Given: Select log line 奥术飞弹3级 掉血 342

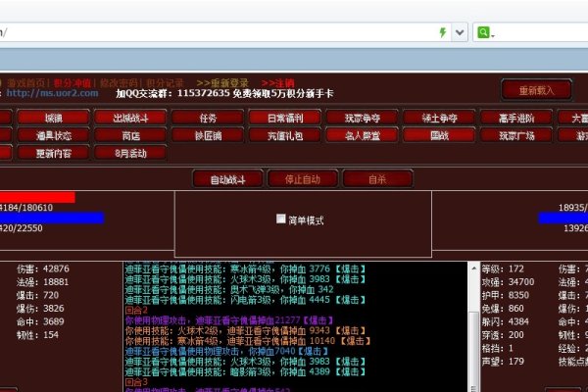Looking at the screenshot, I should coord(229,289).
